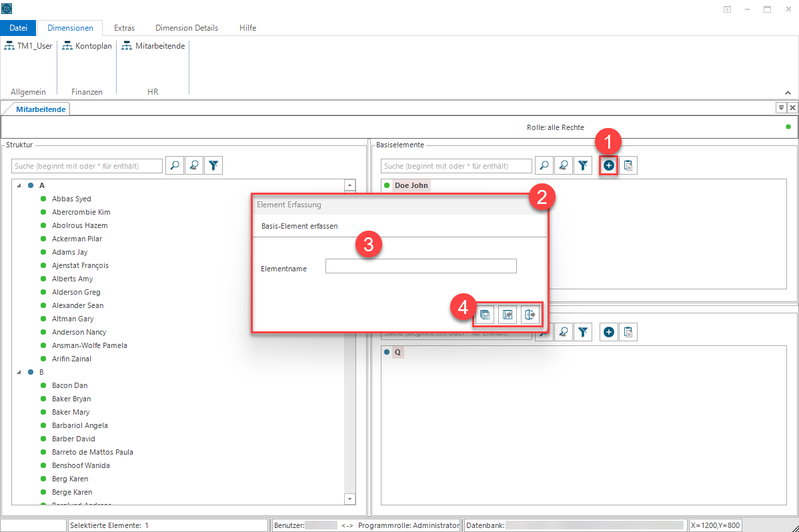This screenshot has width=799, height=532.
Task: Select Barreto de Mattos Paula in the tree
Action: [x=92, y=452]
